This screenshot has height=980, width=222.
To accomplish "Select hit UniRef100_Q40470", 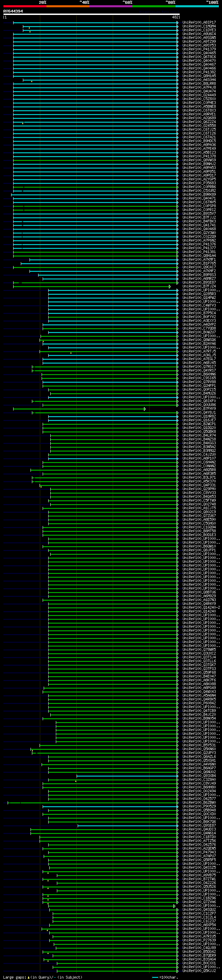I will [x=199, y=60].
